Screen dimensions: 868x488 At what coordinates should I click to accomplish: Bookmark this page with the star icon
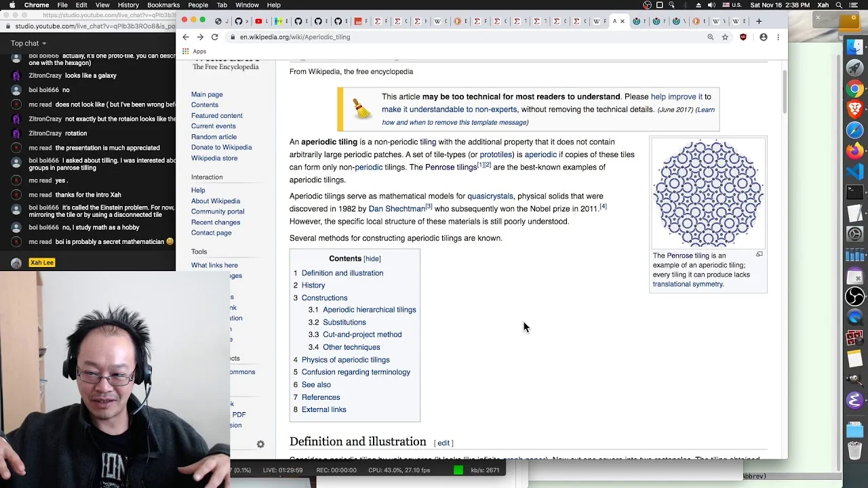pyautogui.click(x=725, y=37)
